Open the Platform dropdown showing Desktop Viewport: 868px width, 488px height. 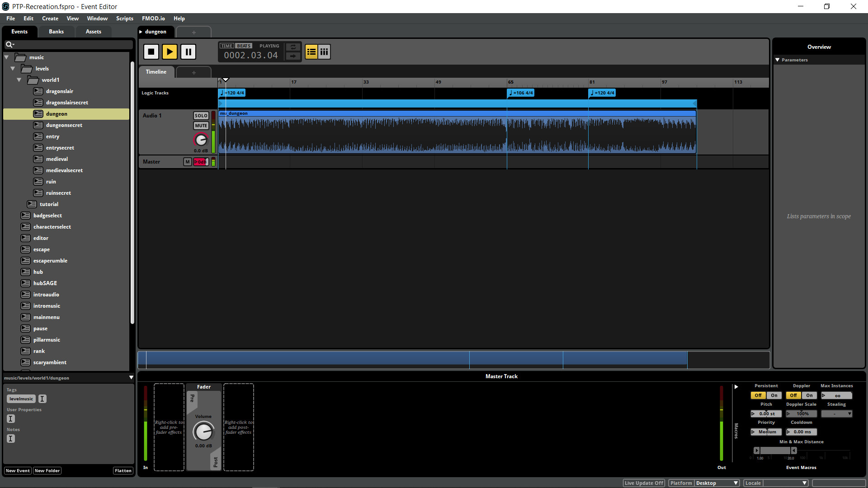point(717,483)
